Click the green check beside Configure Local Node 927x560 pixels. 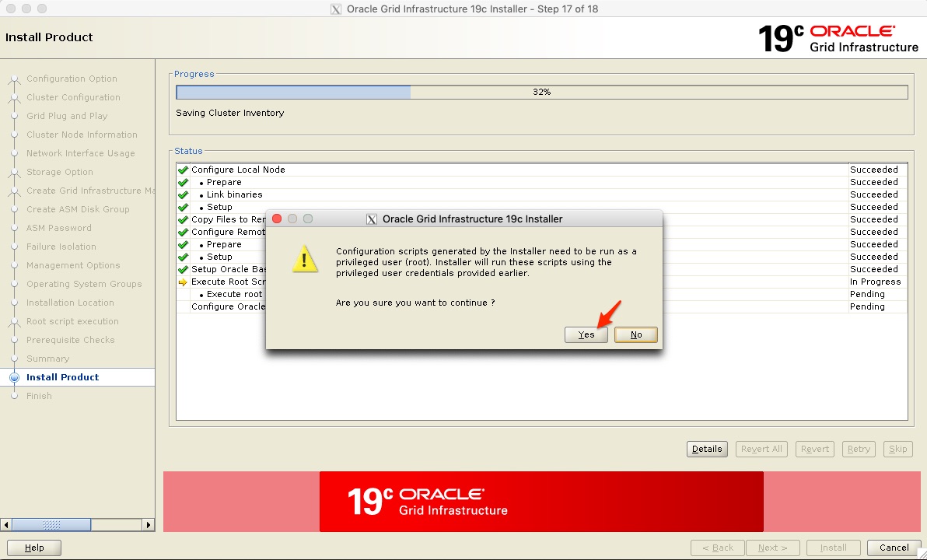click(183, 170)
